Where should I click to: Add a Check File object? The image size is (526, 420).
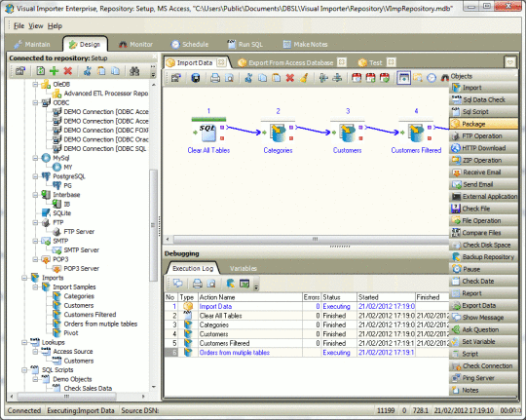tap(483, 209)
